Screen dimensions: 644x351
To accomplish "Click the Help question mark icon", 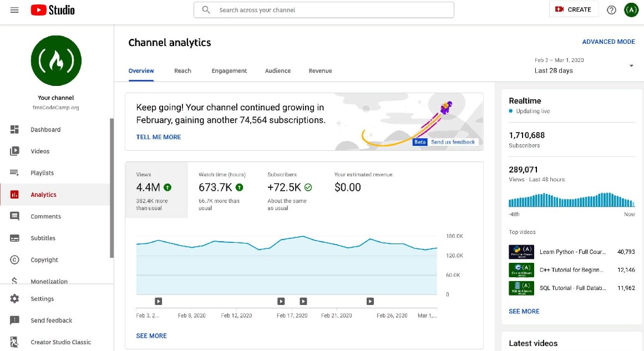I will [x=611, y=10].
